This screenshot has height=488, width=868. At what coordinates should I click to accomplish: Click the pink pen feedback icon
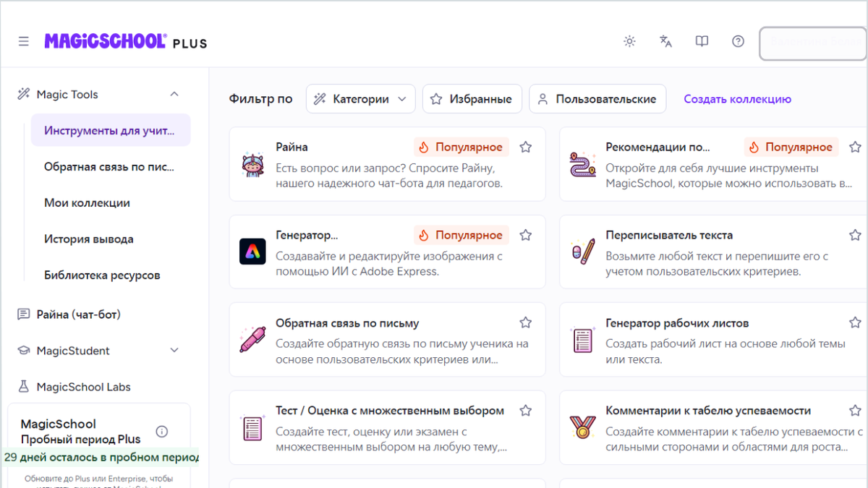click(253, 340)
